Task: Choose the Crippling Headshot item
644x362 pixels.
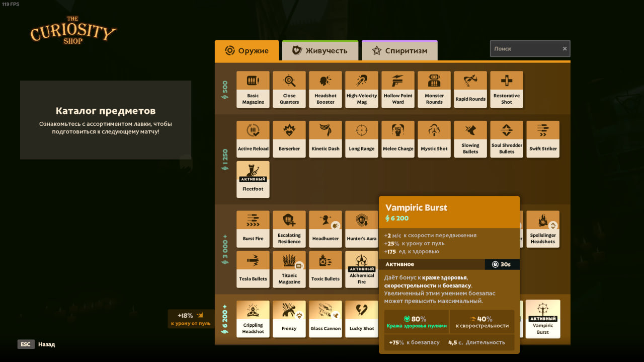Action: click(253, 319)
